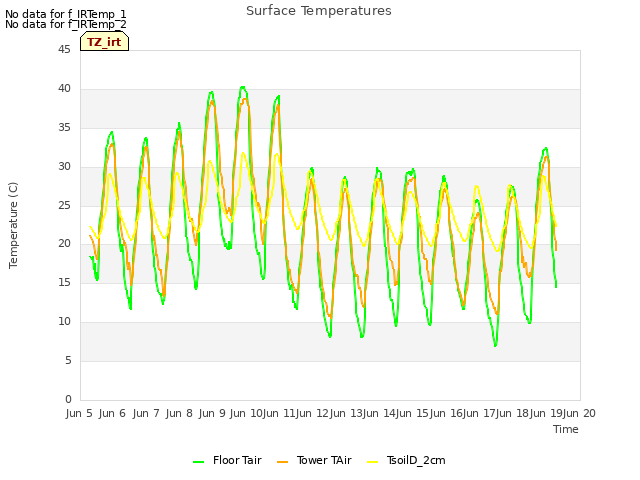Click the 0 y-axis tick label

[68, 399]
